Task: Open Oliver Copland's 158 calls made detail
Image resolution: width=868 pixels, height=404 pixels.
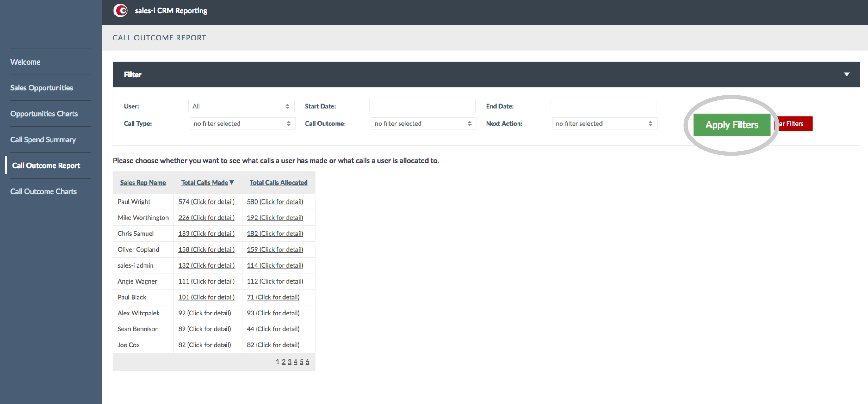Action: pos(206,249)
